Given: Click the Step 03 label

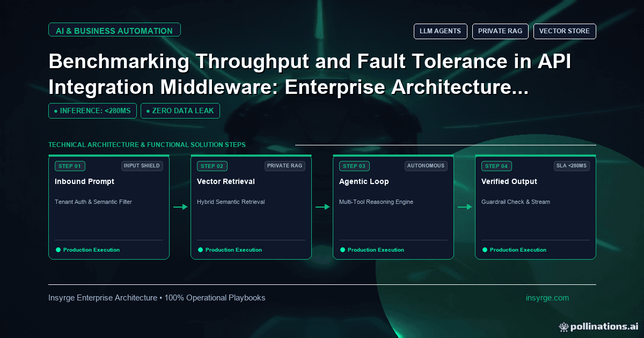Looking at the screenshot, I should [354, 166].
